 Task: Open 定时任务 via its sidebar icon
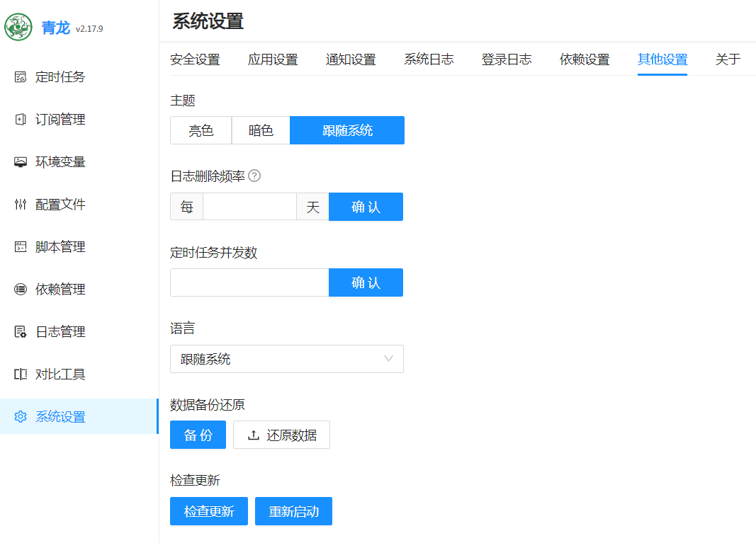coord(21,77)
